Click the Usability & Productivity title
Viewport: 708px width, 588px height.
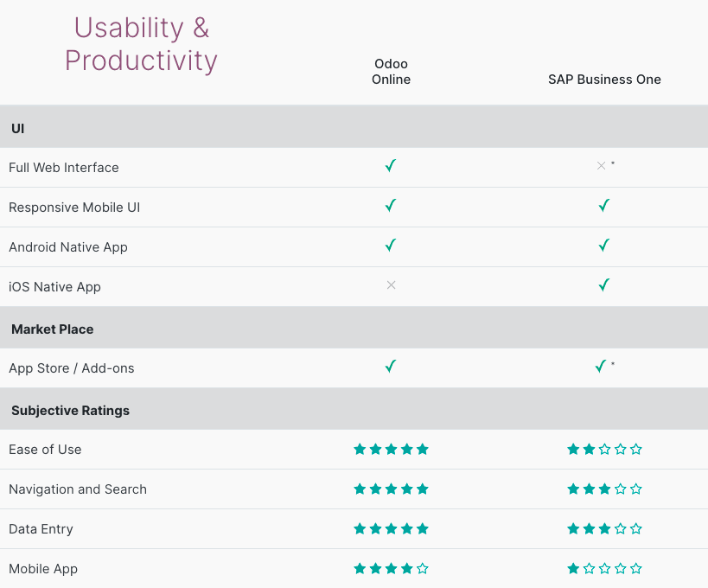tap(141, 44)
